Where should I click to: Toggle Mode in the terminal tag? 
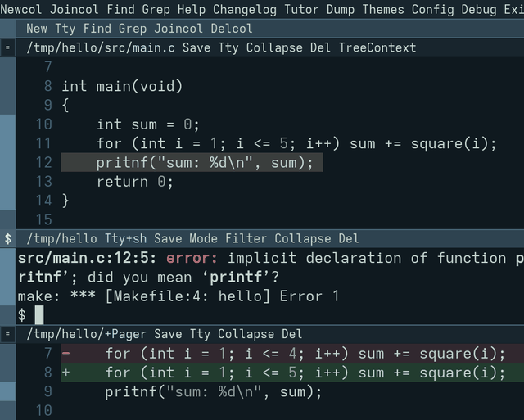[x=203, y=238]
